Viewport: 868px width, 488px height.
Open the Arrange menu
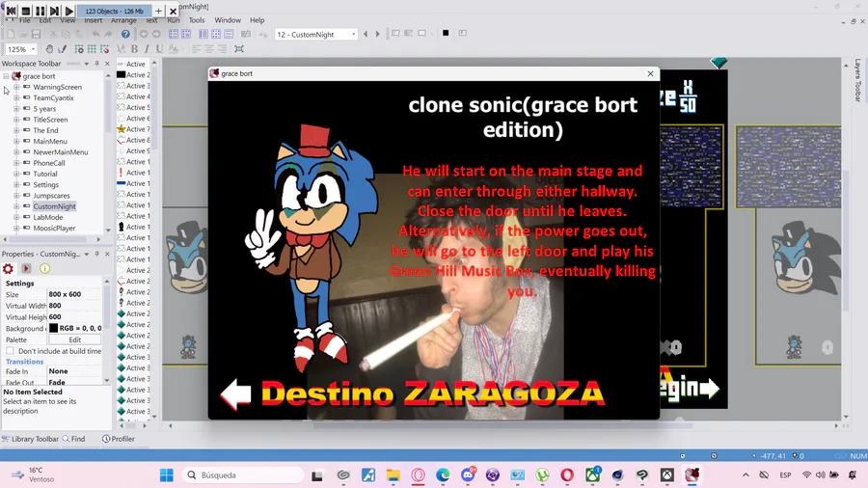coord(123,20)
